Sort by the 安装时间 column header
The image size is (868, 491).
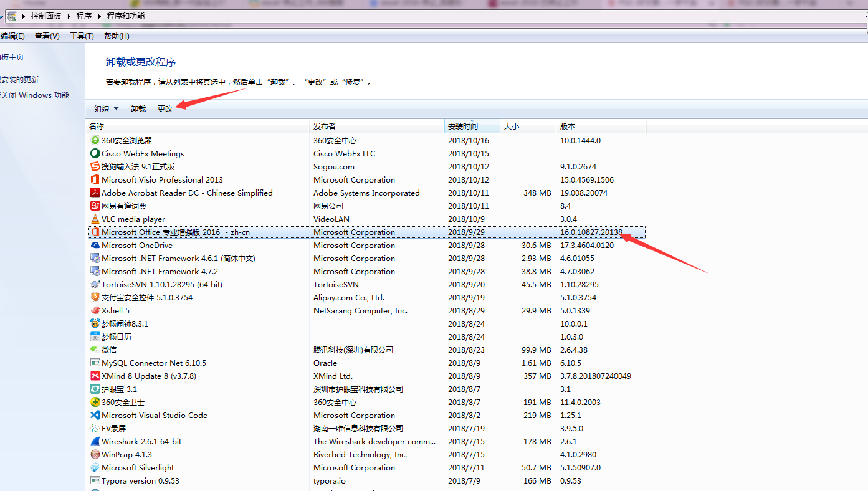tap(472, 126)
